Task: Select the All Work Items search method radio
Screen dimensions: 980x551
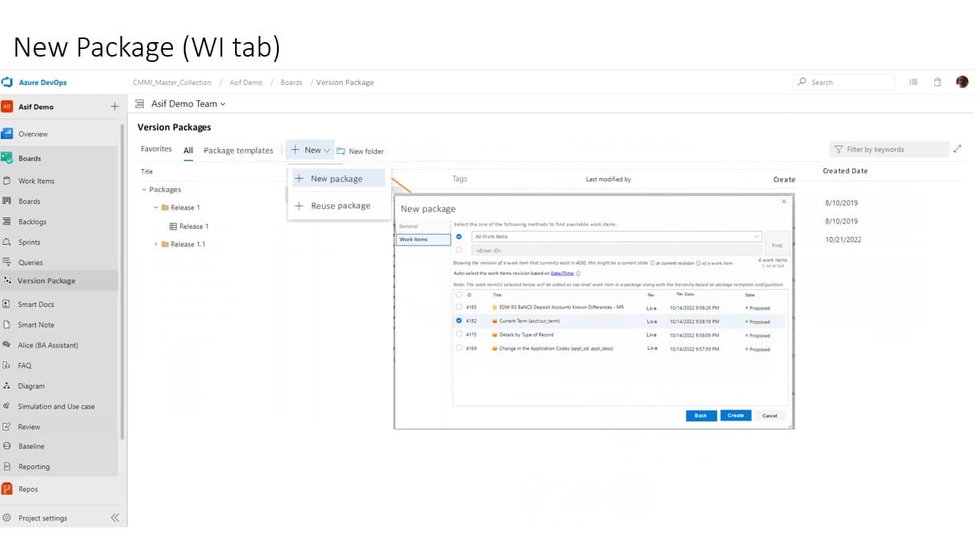Action: 459,236
